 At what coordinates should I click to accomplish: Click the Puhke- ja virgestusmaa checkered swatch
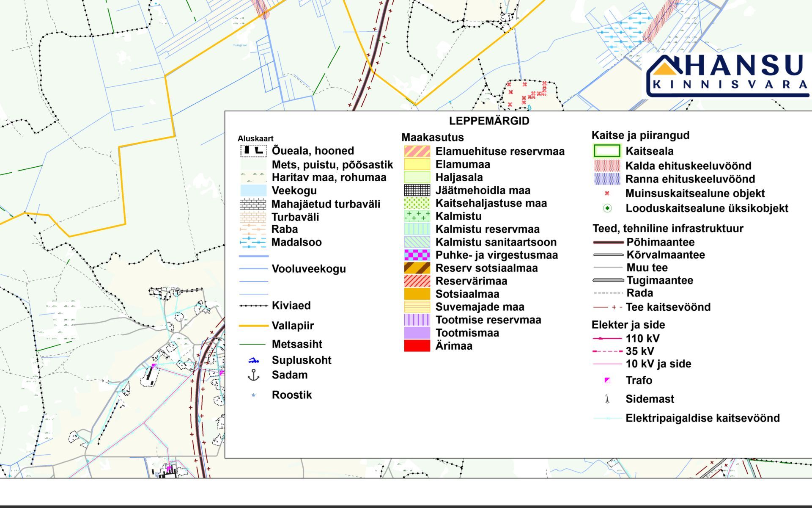click(417, 255)
